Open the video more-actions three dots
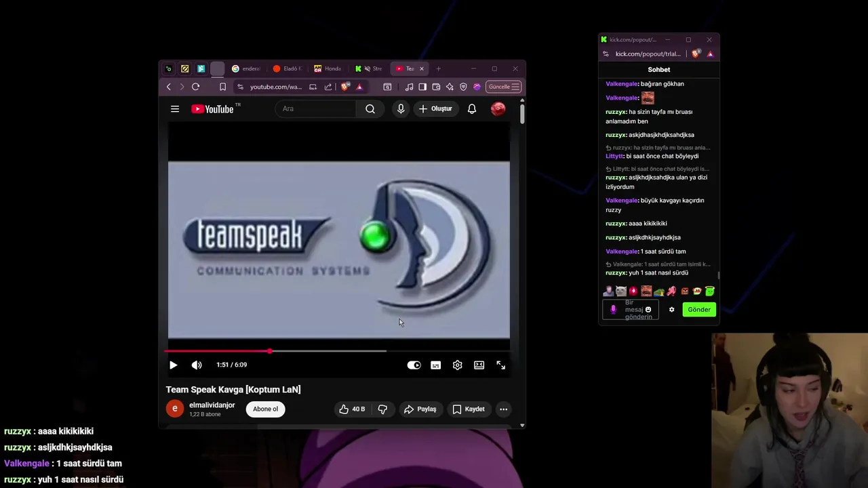Screen dimensions: 868x488 pyautogui.click(x=503, y=409)
